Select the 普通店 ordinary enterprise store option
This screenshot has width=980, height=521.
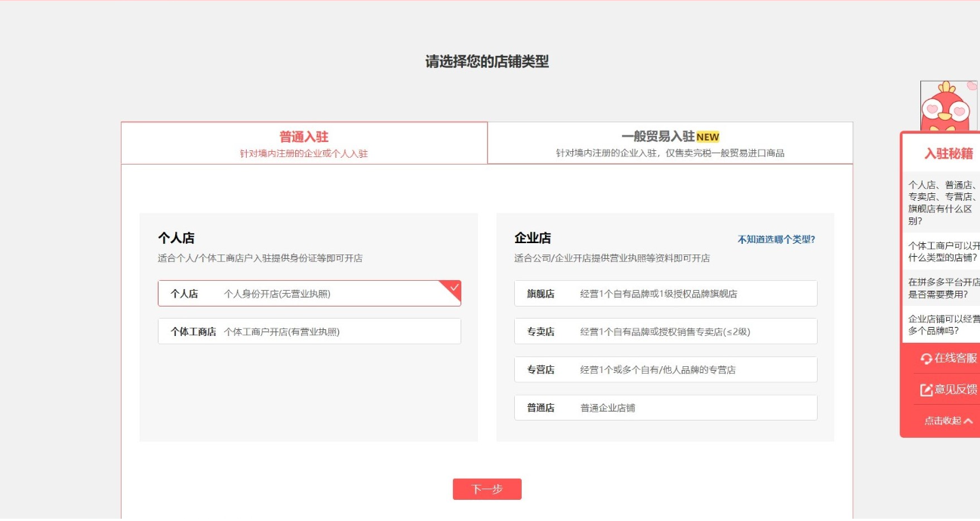665,407
